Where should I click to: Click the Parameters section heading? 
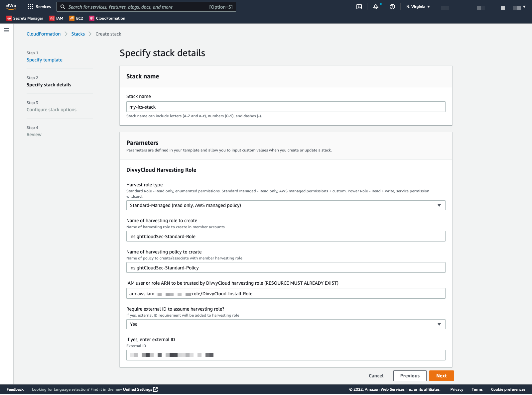coord(142,143)
